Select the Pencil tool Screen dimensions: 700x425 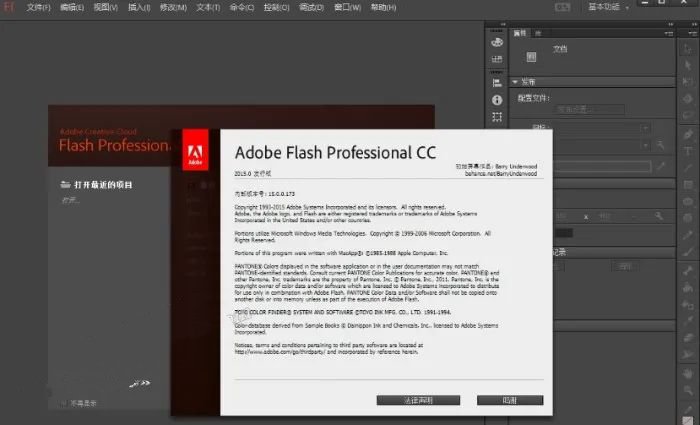click(688, 235)
